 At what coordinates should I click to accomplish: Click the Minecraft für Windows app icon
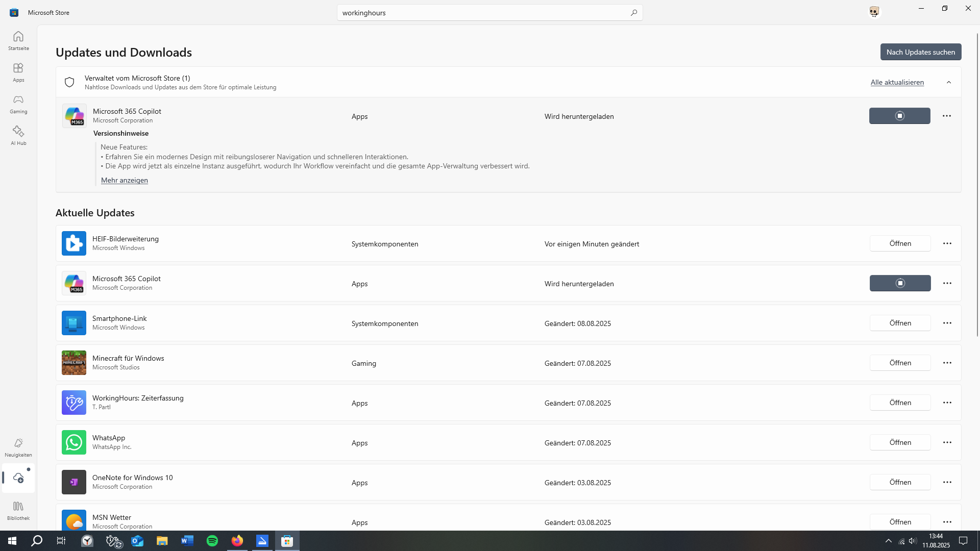(x=74, y=363)
